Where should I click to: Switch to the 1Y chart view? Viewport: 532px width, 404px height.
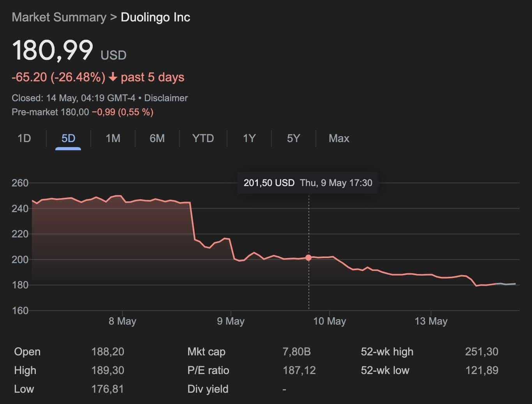pos(249,139)
